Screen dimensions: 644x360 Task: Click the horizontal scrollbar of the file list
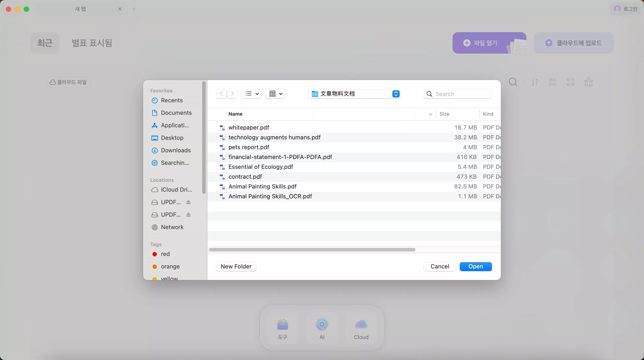tap(312, 250)
